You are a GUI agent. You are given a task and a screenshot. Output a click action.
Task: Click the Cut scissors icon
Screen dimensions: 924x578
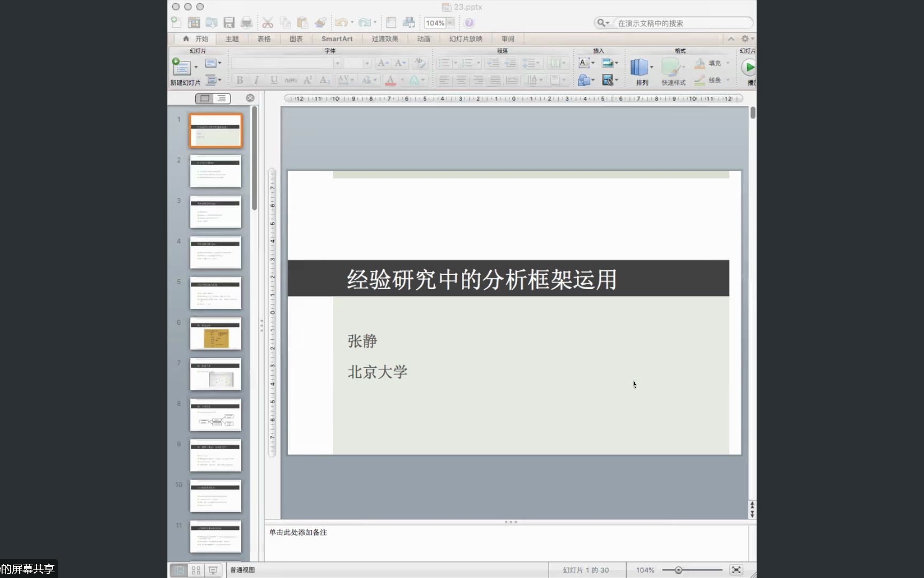[267, 22]
